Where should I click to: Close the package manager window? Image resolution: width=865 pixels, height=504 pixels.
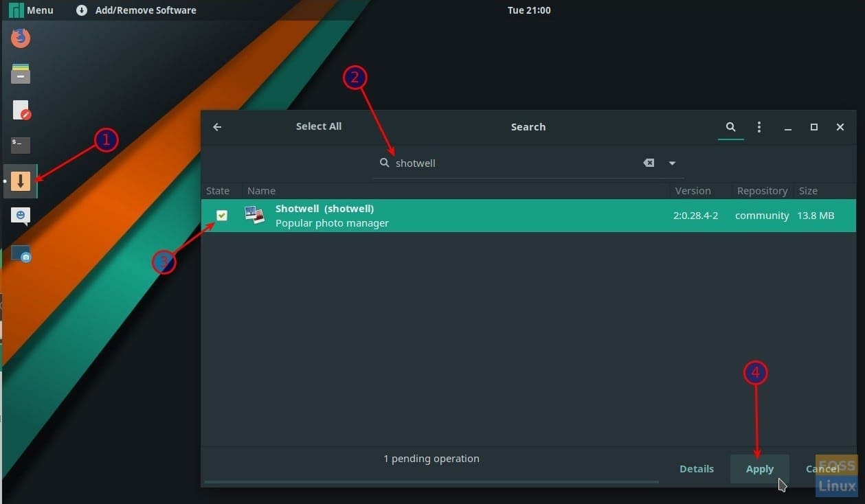[x=840, y=127]
